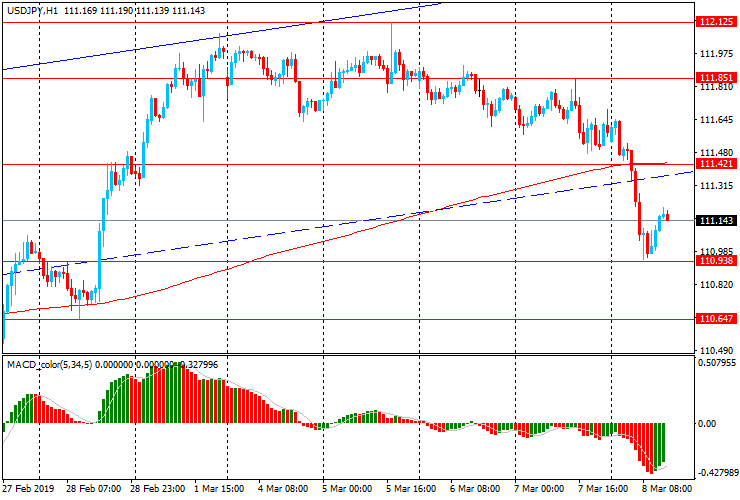Click the 111.645 price scale value
Screen dimensions: 740x500
pos(716,120)
